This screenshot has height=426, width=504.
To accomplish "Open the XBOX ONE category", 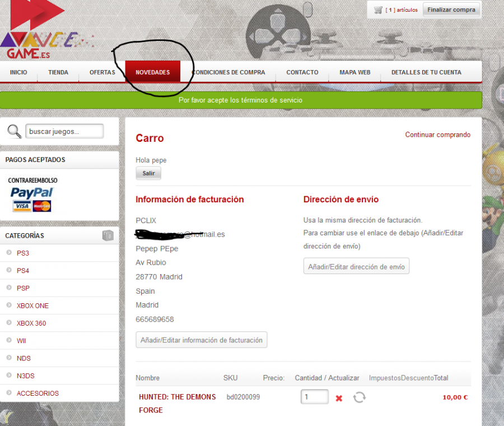I will pyautogui.click(x=33, y=305).
